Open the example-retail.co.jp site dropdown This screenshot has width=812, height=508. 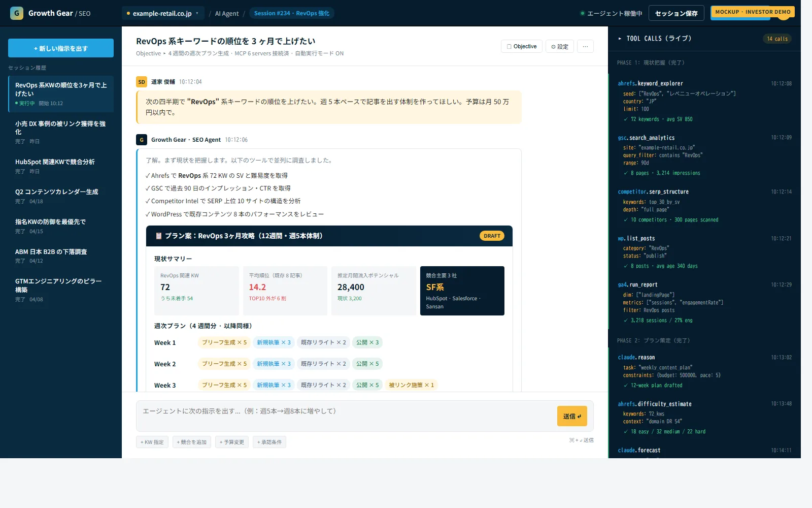(x=163, y=13)
